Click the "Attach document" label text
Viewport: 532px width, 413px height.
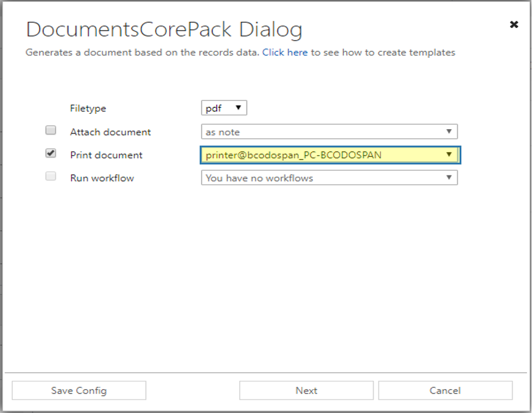pyautogui.click(x=110, y=132)
